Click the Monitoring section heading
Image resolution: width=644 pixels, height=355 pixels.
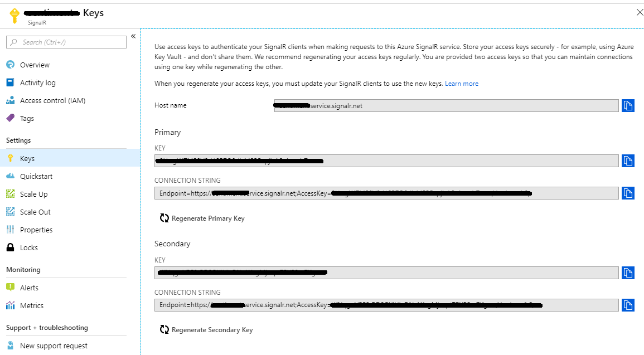coord(23,270)
